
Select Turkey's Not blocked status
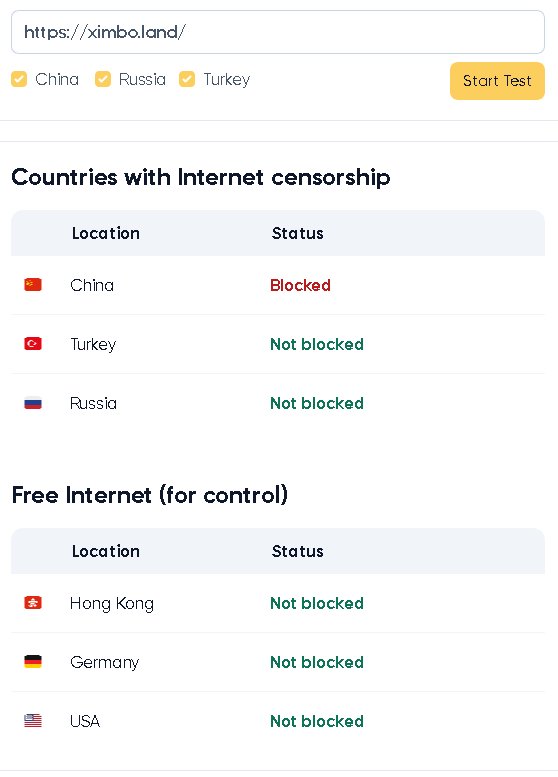(x=317, y=344)
